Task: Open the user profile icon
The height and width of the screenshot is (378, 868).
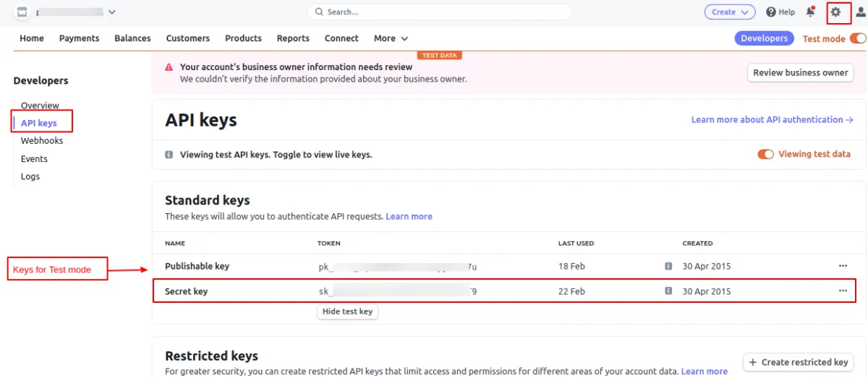Action: click(x=861, y=12)
